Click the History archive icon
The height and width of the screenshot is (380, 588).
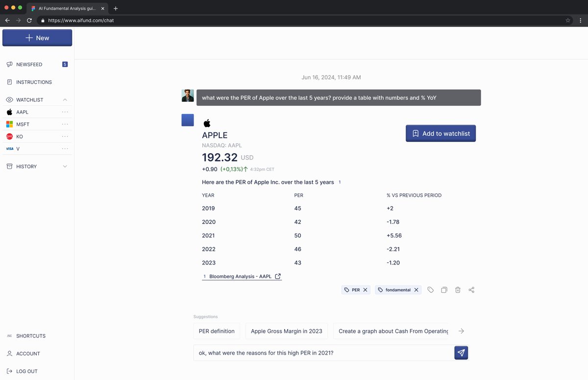click(9, 166)
